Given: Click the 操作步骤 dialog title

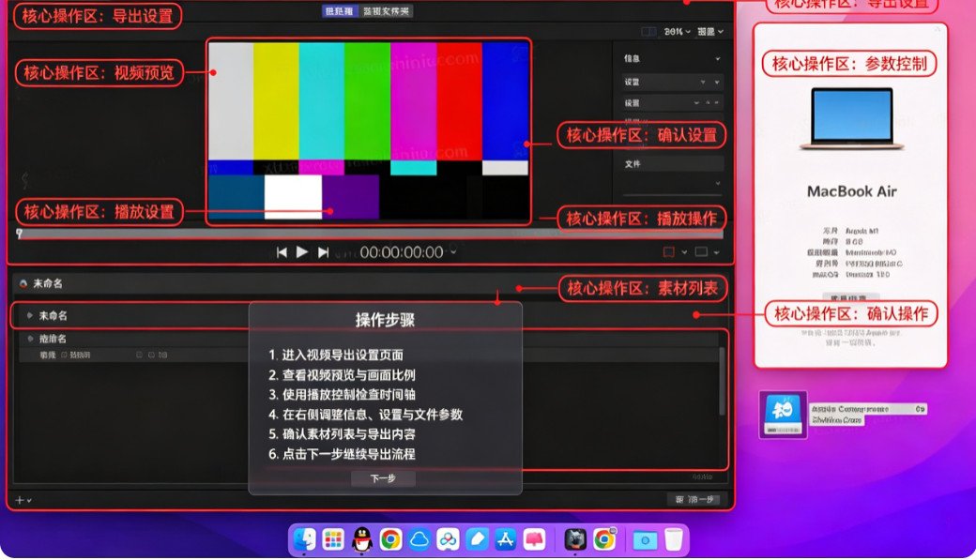Looking at the screenshot, I should [x=385, y=320].
